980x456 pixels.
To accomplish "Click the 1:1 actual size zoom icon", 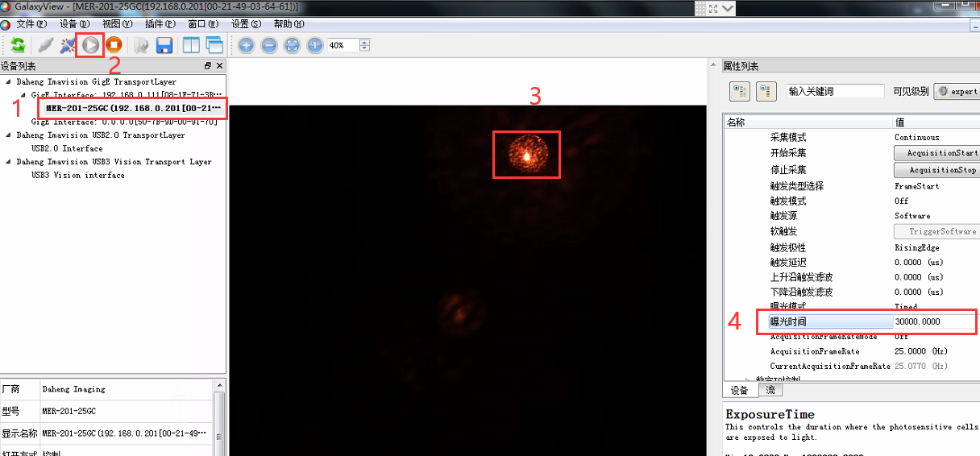I will tap(315, 46).
